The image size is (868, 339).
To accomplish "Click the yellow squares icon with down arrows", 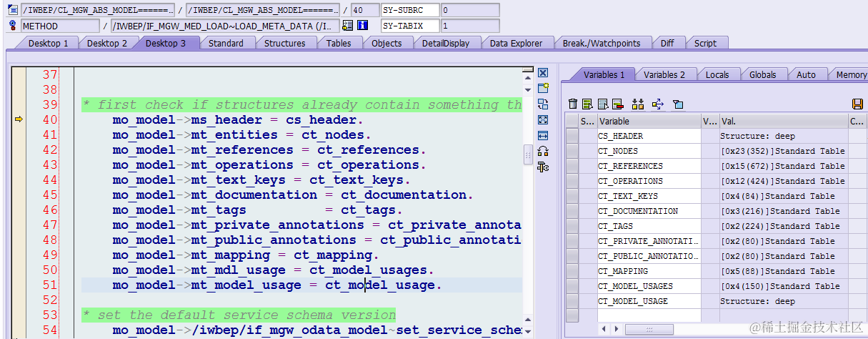I will pos(638,104).
